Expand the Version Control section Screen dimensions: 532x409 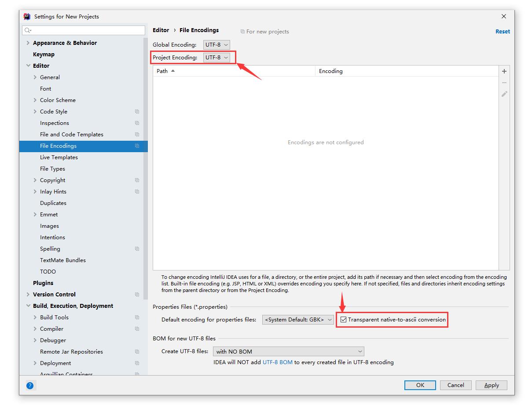pyautogui.click(x=28, y=295)
